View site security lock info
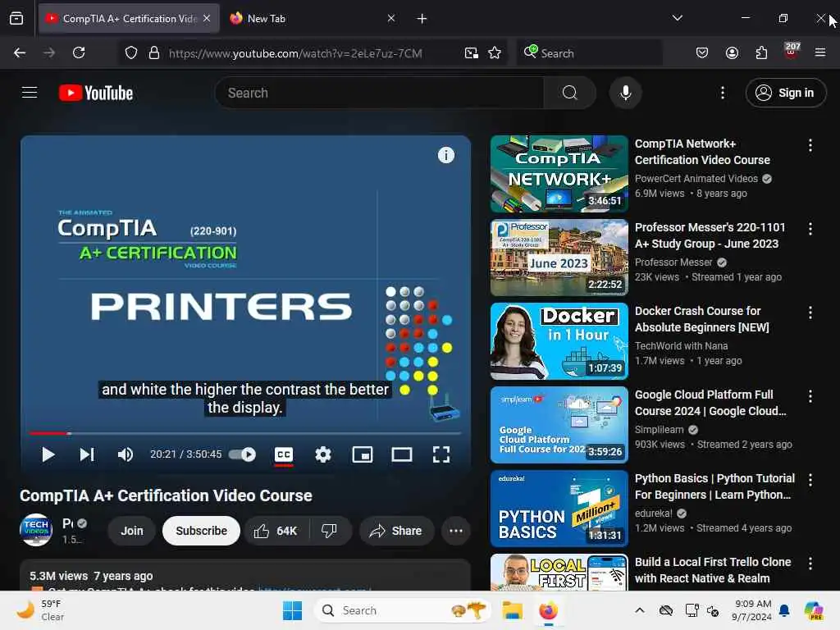Image resolution: width=840 pixels, height=630 pixels. tap(153, 53)
